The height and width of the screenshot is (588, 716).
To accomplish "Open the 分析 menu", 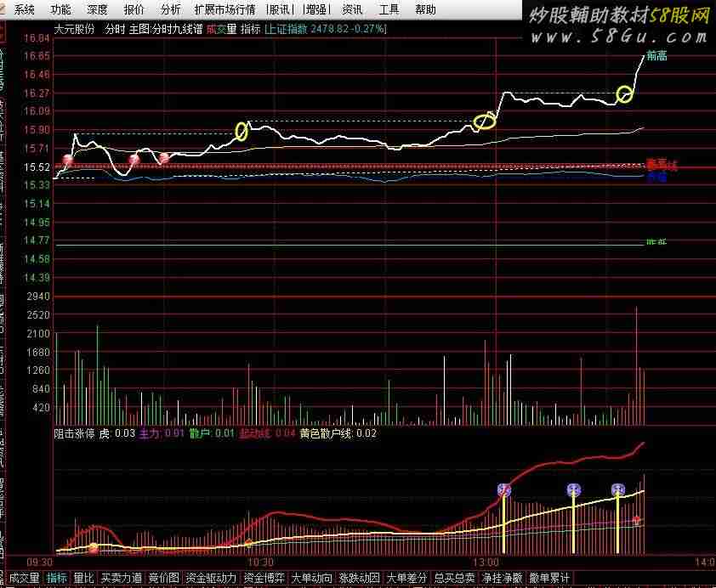I will click(170, 9).
